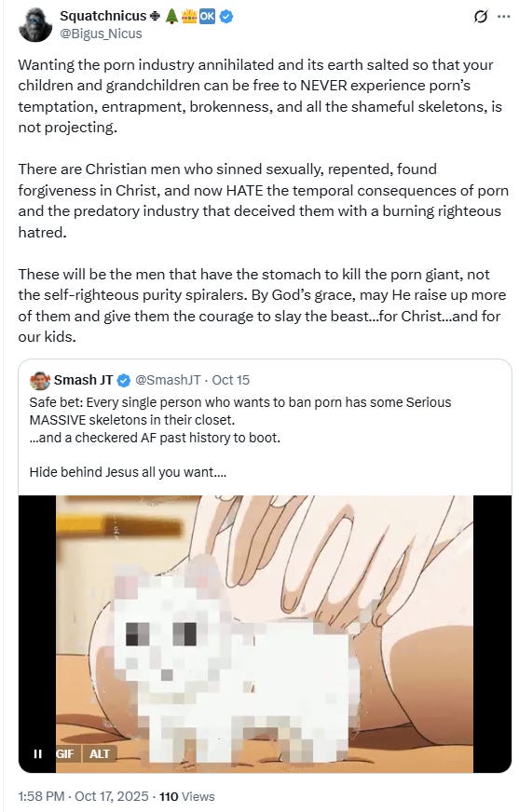Pause the GIF with the pause button
The width and height of the screenshot is (519, 812).
38,754
